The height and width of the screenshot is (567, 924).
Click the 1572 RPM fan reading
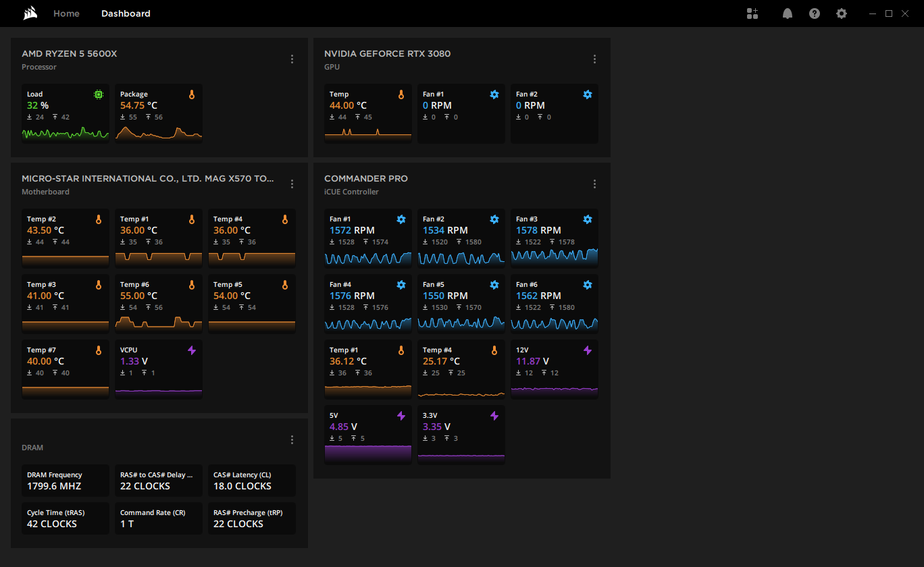pos(352,230)
